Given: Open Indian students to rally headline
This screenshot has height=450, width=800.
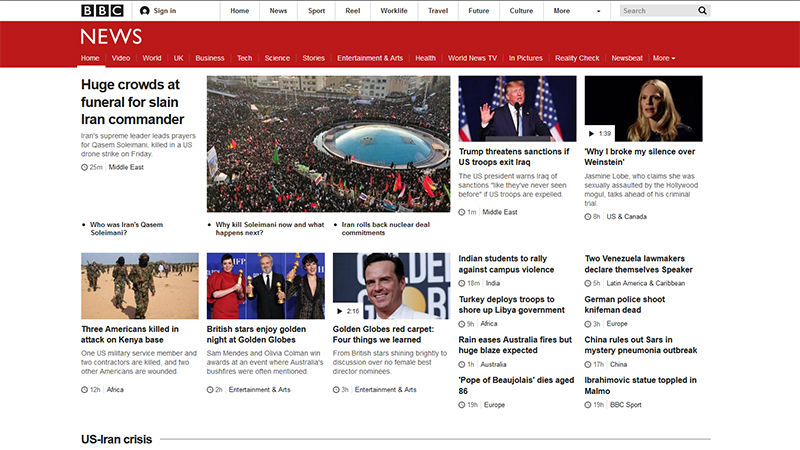Looking at the screenshot, I should (506, 264).
